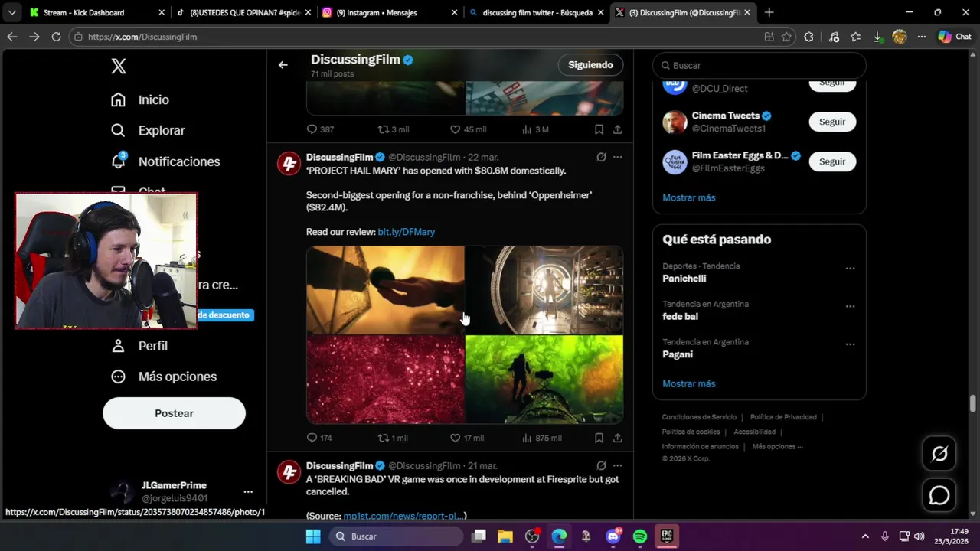Open Notificaciones in the sidebar
The image size is (980, 551).
click(165, 161)
